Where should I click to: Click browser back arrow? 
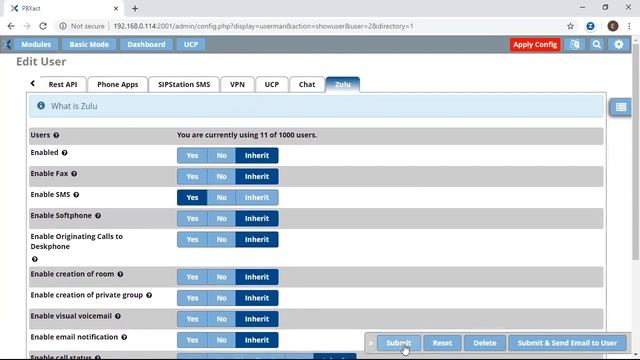pos(11,26)
